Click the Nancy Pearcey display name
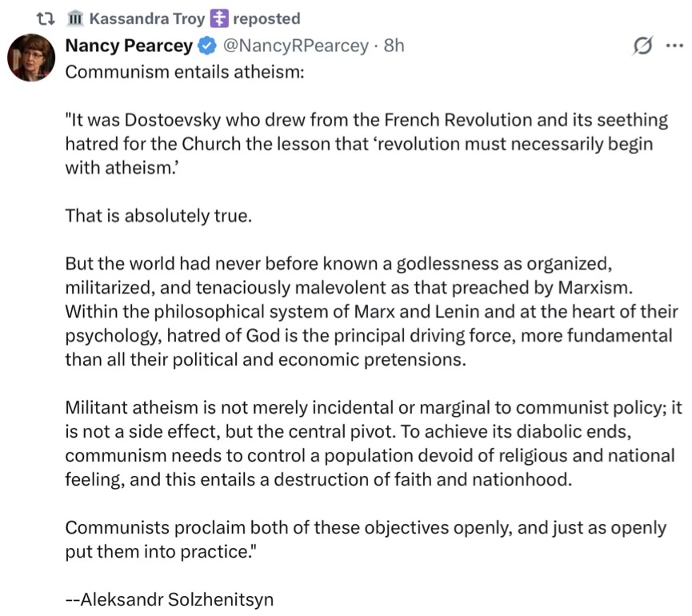 [128, 46]
